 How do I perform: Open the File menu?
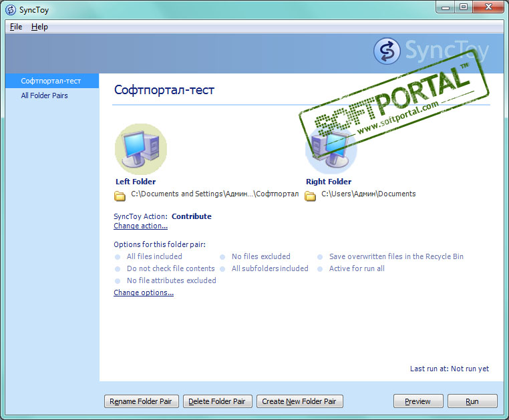(16, 27)
